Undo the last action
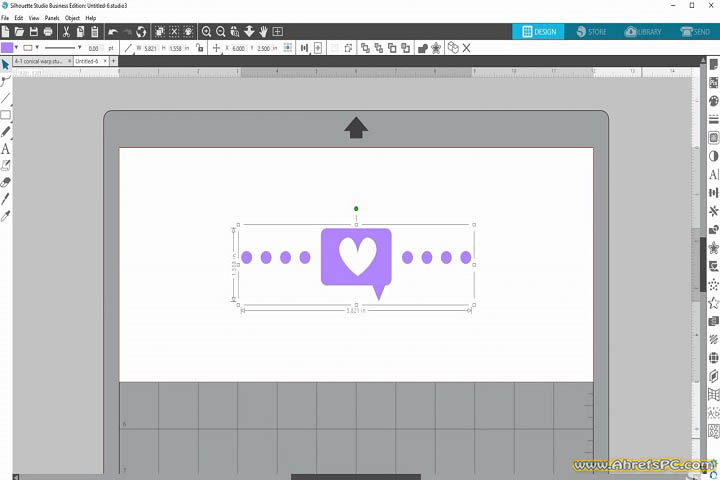 coord(112,32)
